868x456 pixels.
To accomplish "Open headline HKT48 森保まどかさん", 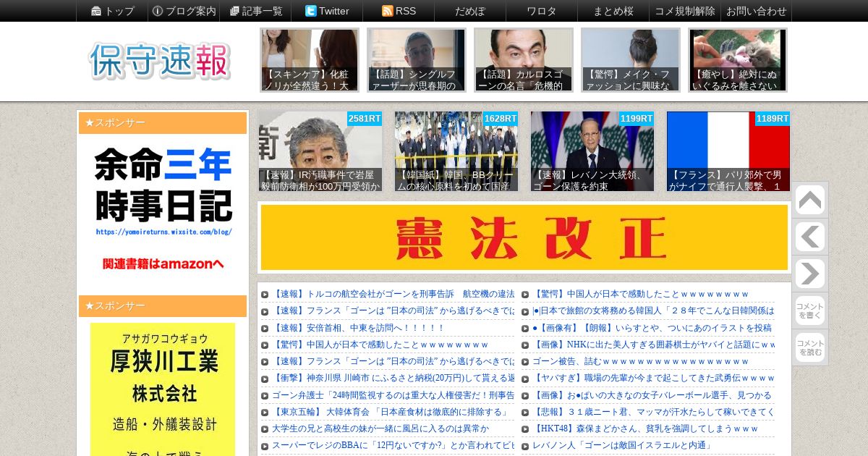I will (645, 428).
